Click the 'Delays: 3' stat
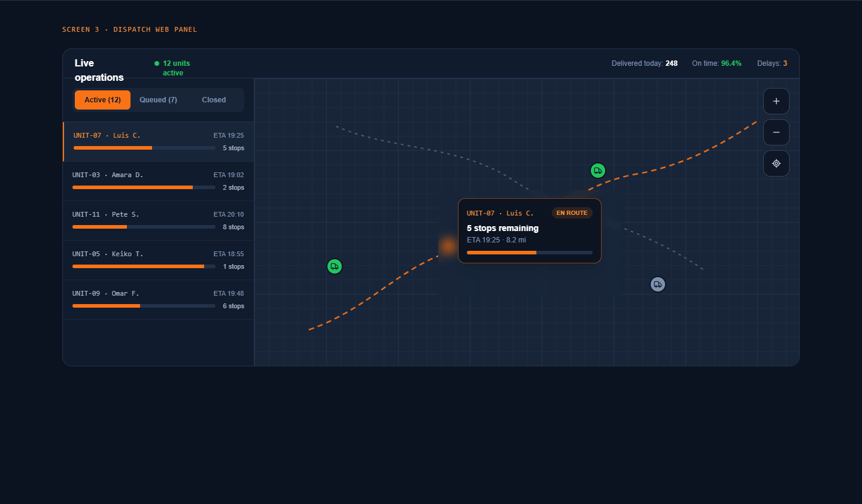This screenshot has height=504, width=862. click(x=772, y=63)
